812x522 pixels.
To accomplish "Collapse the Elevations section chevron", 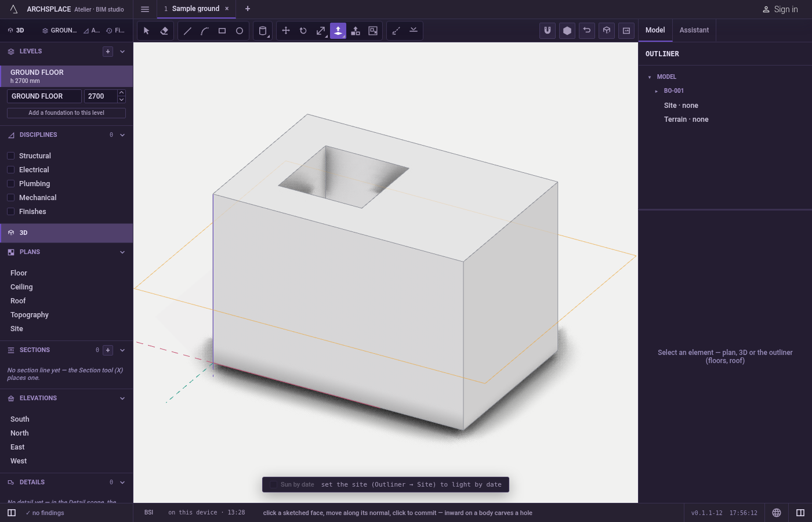I will (x=122, y=398).
